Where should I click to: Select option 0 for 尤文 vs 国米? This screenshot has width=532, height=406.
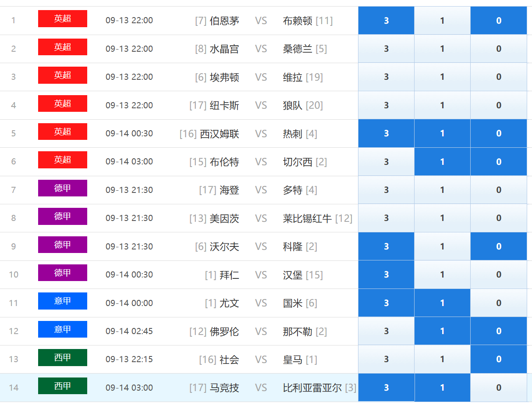[499, 303]
